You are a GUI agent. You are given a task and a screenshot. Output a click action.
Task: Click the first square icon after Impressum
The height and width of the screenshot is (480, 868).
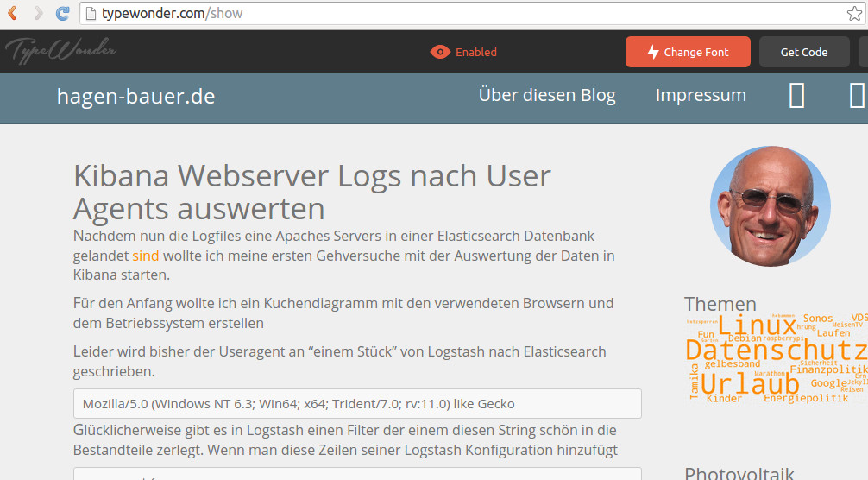click(797, 96)
